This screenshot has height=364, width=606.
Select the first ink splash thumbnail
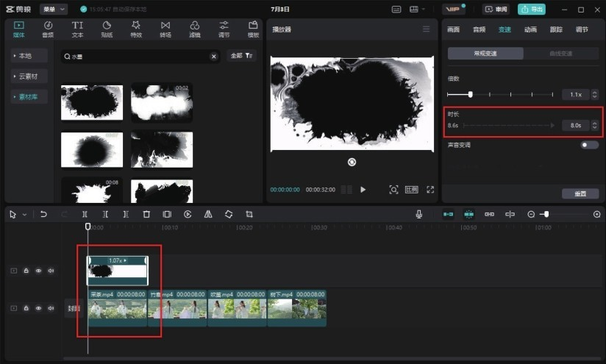(92, 102)
